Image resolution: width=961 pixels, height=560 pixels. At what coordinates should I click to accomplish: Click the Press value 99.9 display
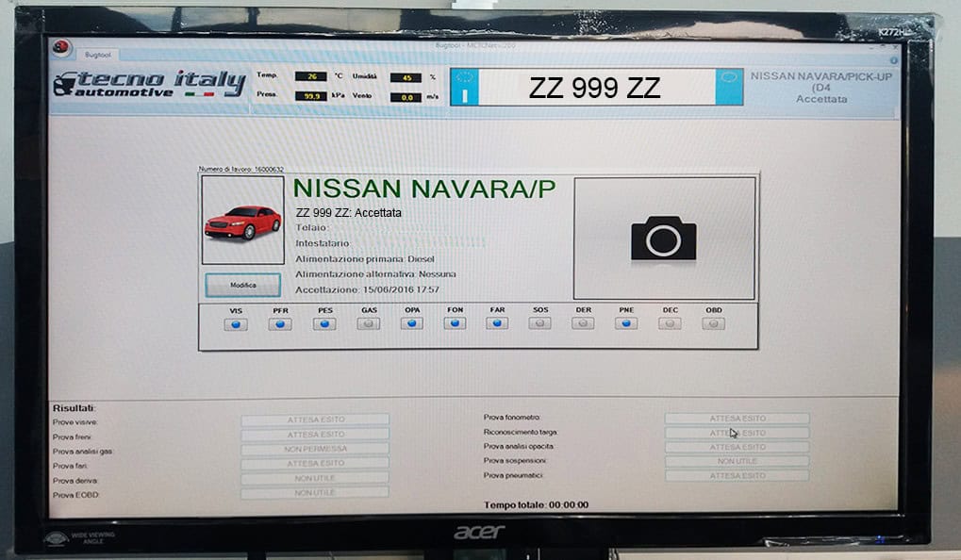(x=310, y=96)
